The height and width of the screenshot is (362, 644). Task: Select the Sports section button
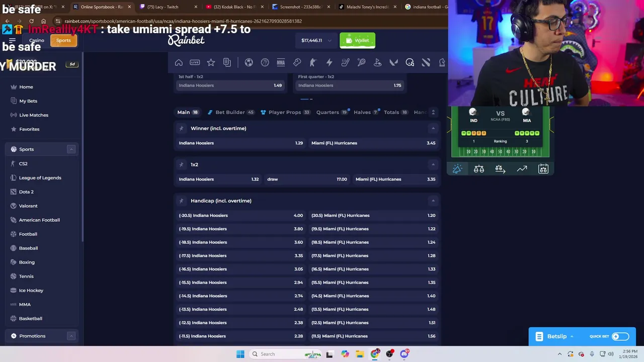pyautogui.click(x=63, y=40)
